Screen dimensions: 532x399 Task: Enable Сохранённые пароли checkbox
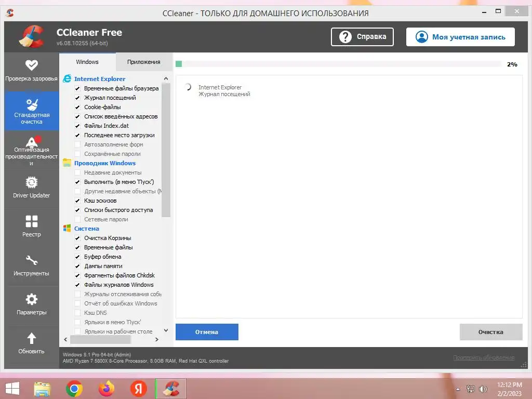[77, 154]
